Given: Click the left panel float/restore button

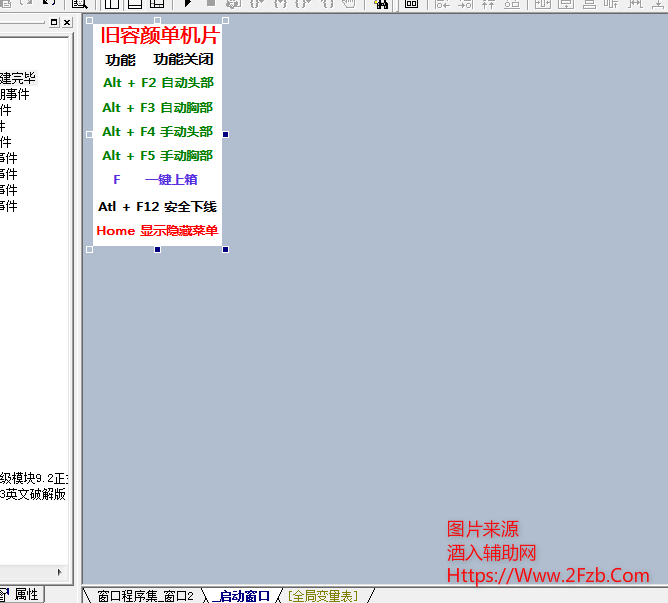Looking at the screenshot, I should [53, 22].
